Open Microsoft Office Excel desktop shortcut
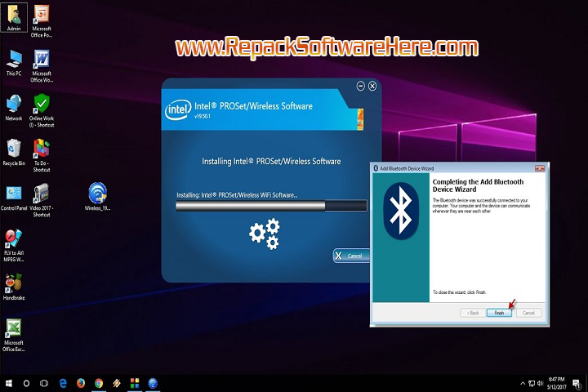The width and height of the screenshot is (588, 392). (x=14, y=335)
